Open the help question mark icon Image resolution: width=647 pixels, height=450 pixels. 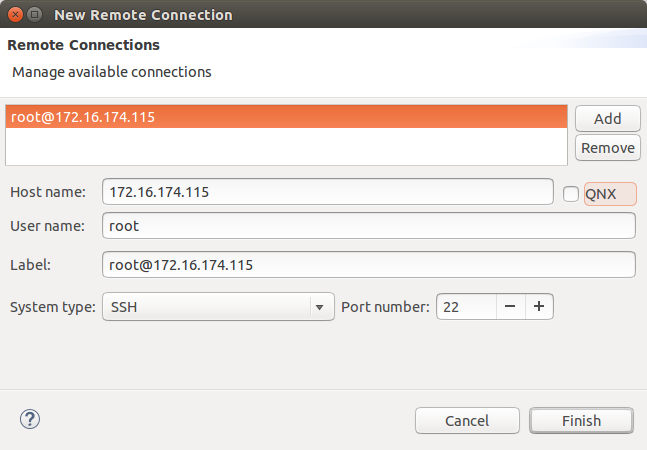tap(30, 420)
